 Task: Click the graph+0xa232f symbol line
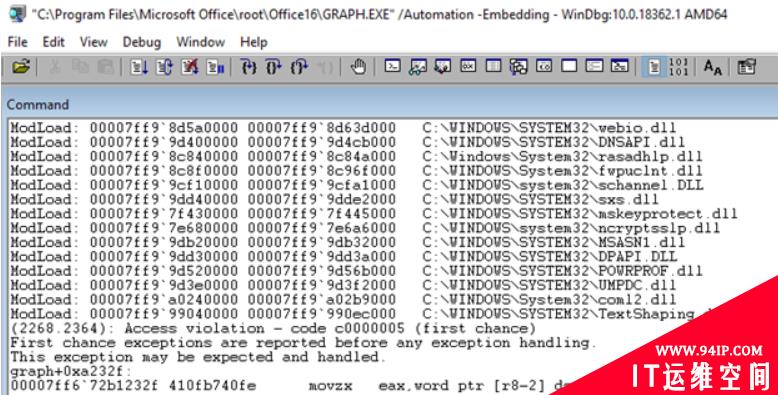click(x=71, y=372)
